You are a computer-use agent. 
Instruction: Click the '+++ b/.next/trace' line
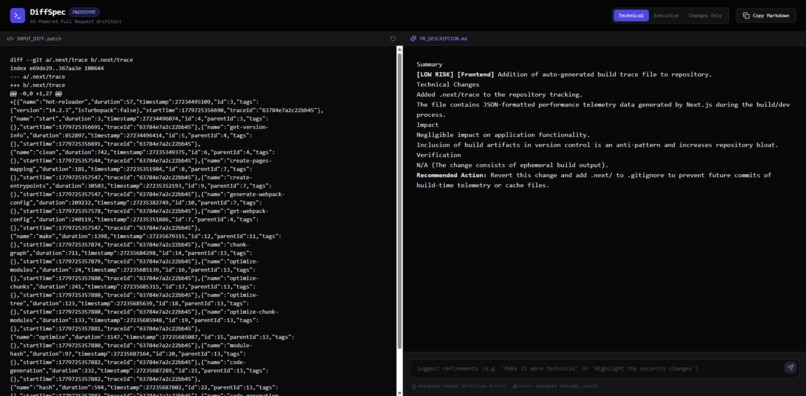click(38, 85)
